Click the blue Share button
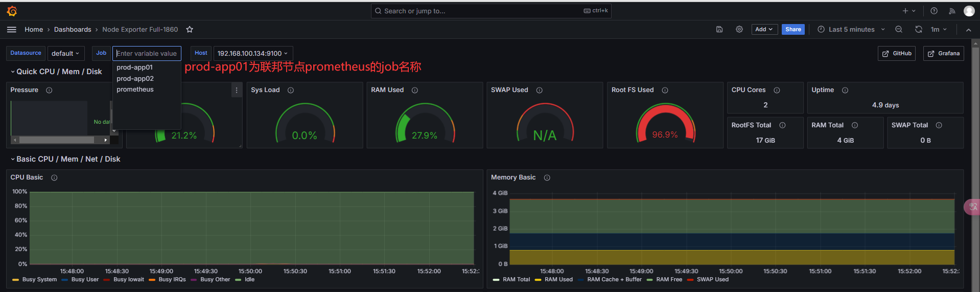 [x=792, y=30]
